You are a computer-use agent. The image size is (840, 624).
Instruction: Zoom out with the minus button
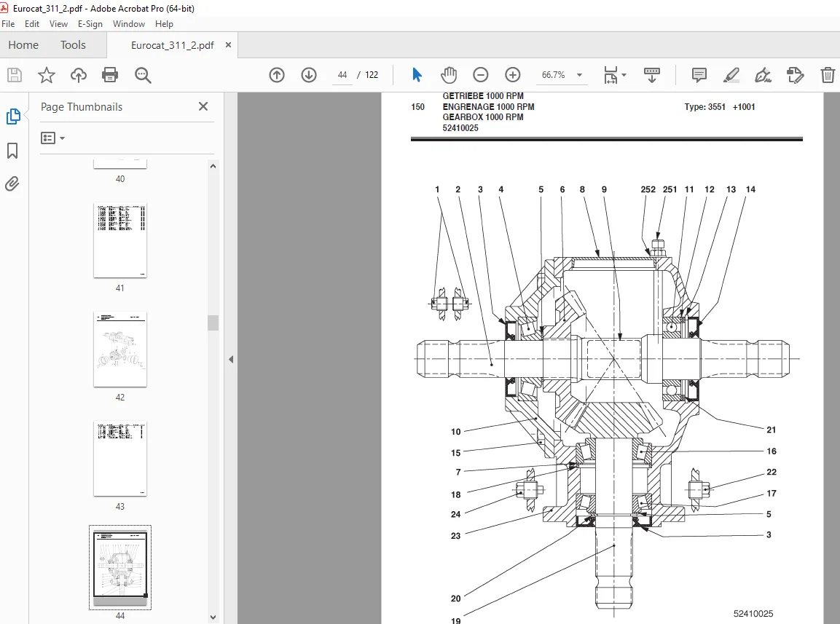481,75
